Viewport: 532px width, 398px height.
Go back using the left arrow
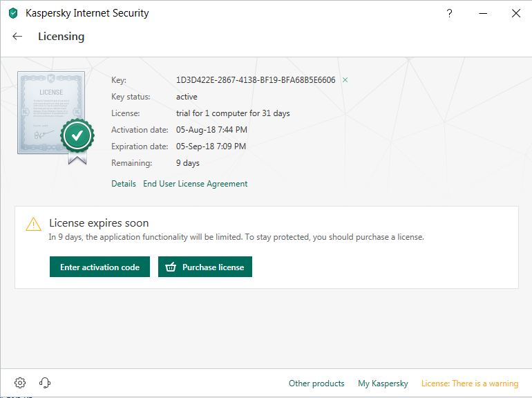click(x=17, y=37)
